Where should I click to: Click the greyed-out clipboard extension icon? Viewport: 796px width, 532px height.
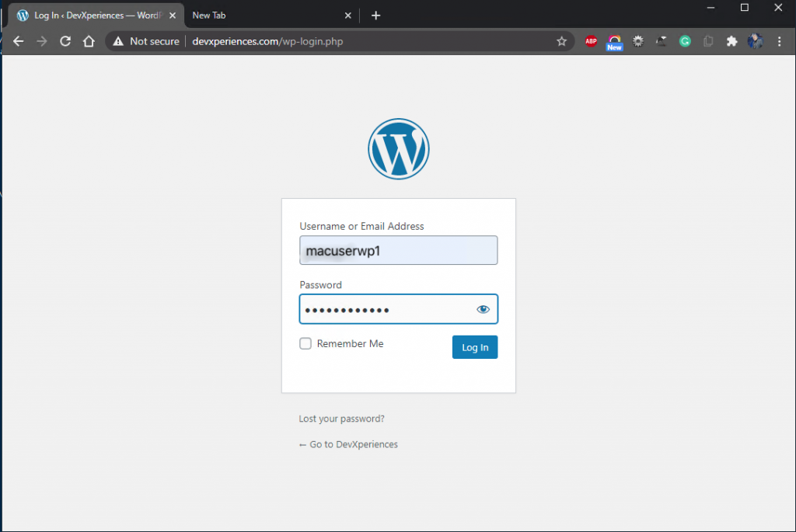(708, 41)
